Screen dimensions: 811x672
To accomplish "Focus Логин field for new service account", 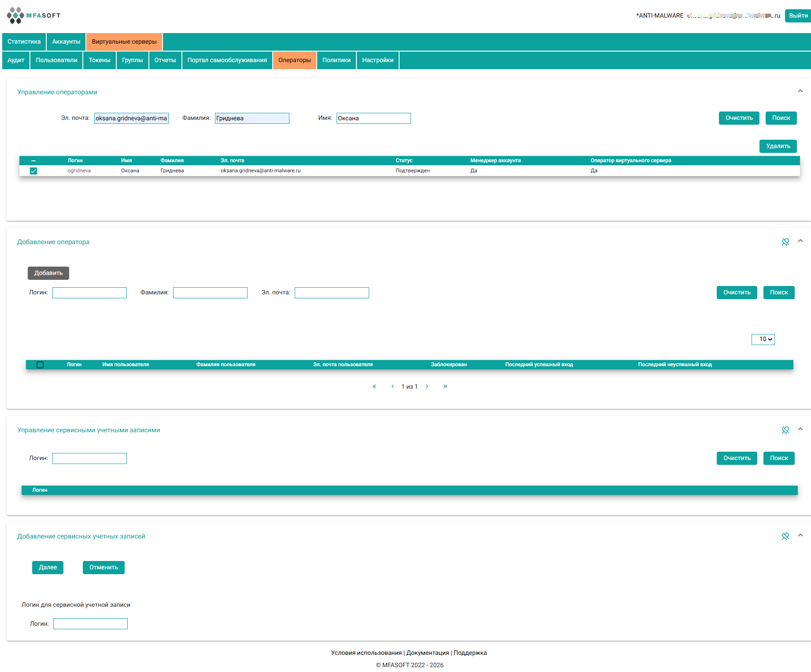I will (x=90, y=624).
